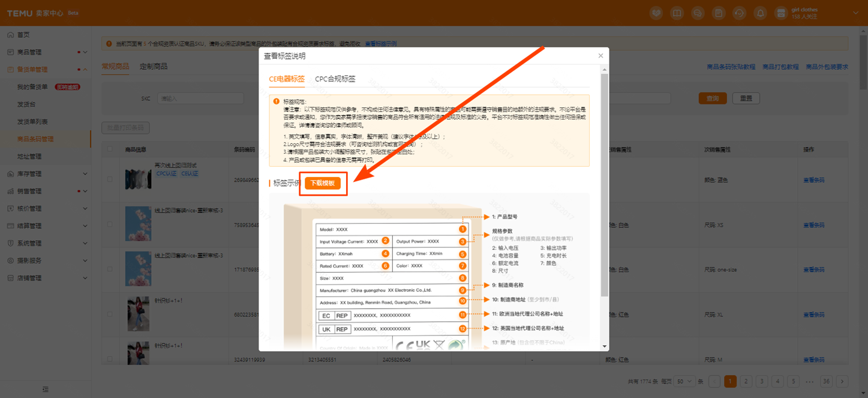Click the dialog's vertical scrollbar down arrow
The image size is (868, 398).
pyautogui.click(x=605, y=346)
